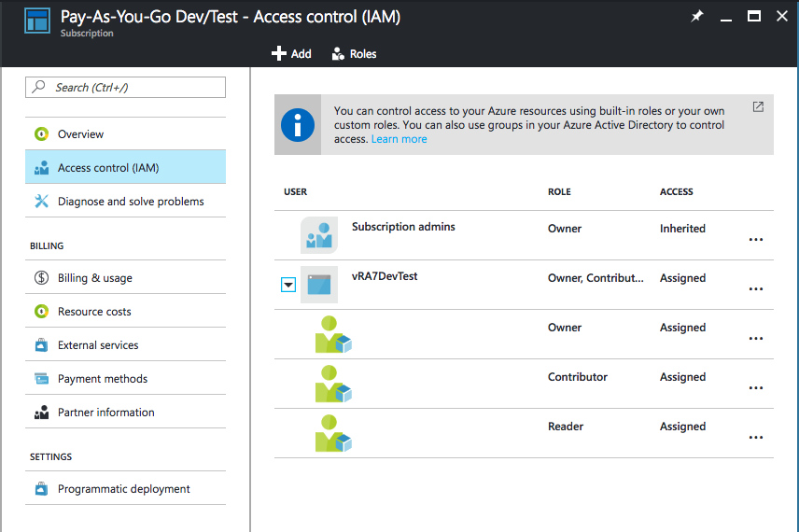Maximize the blade window

(x=753, y=16)
